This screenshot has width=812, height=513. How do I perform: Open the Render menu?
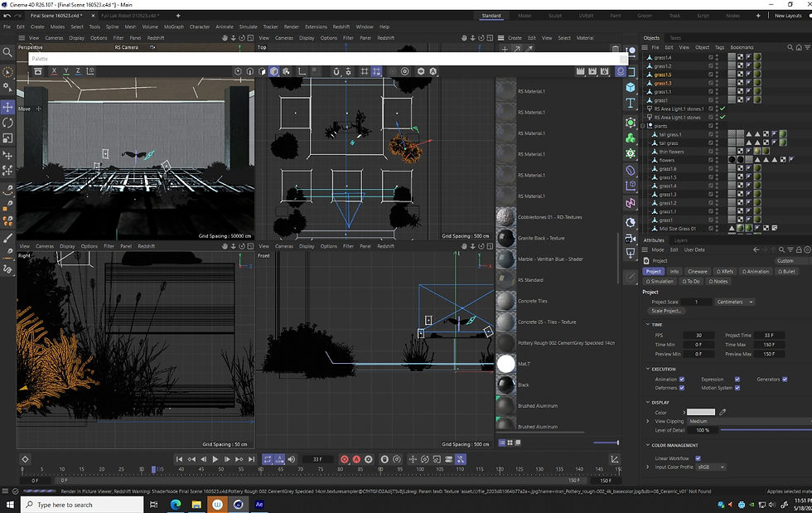(x=291, y=27)
